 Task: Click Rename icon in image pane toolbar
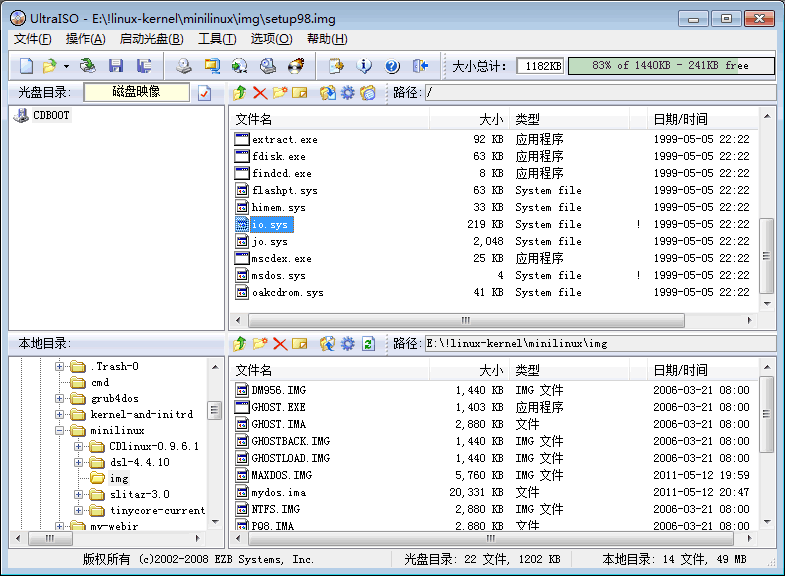coord(299,93)
